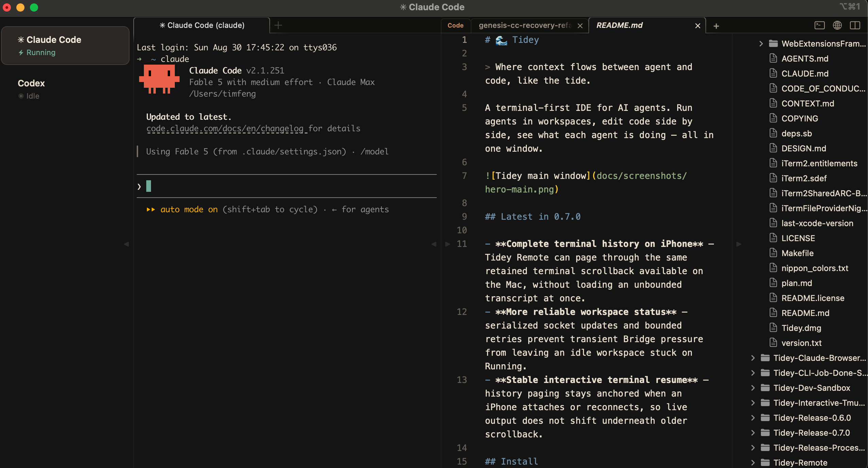Focus the Claude Code terminal prompt input
868x468 pixels.
[x=286, y=186]
